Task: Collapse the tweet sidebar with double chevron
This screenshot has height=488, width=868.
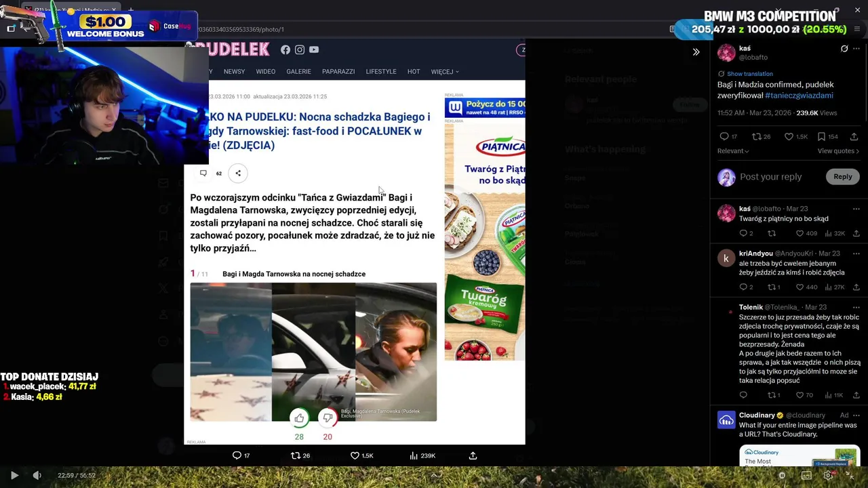Action: 696,52
